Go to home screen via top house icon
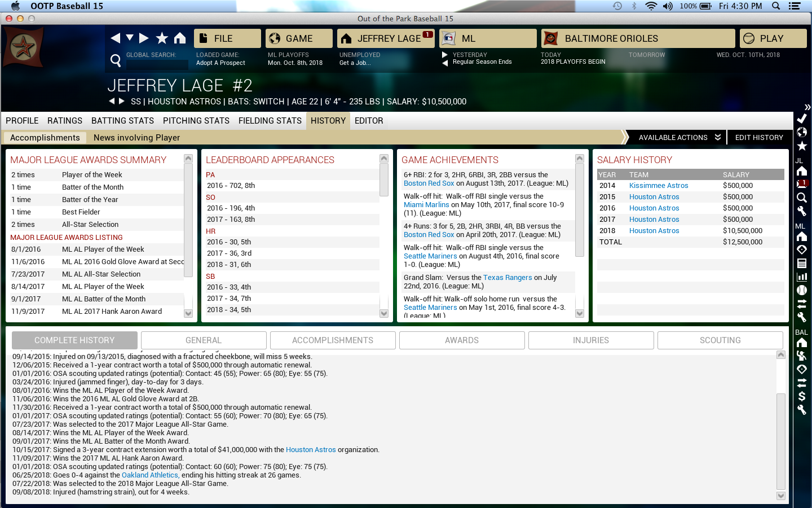812x508 pixels. pyautogui.click(x=180, y=38)
